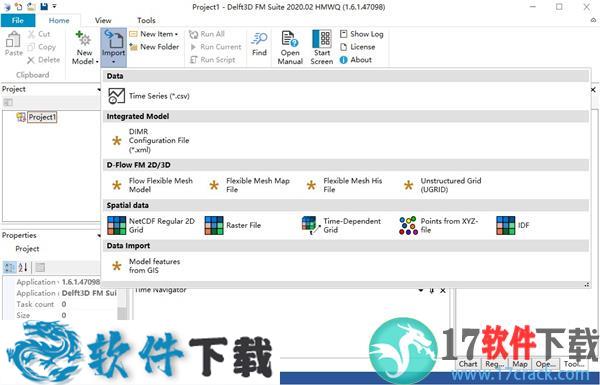
Task: Import a Raster File
Action: [233, 225]
